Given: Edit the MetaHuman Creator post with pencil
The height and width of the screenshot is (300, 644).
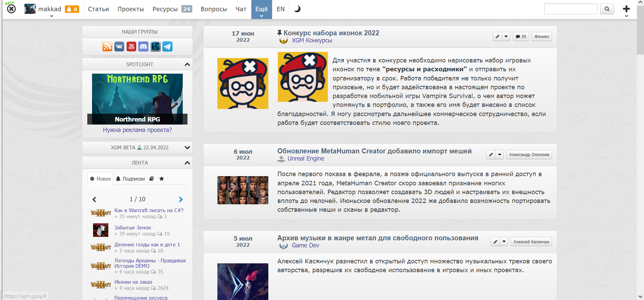Looking at the screenshot, I should tap(490, 155).
